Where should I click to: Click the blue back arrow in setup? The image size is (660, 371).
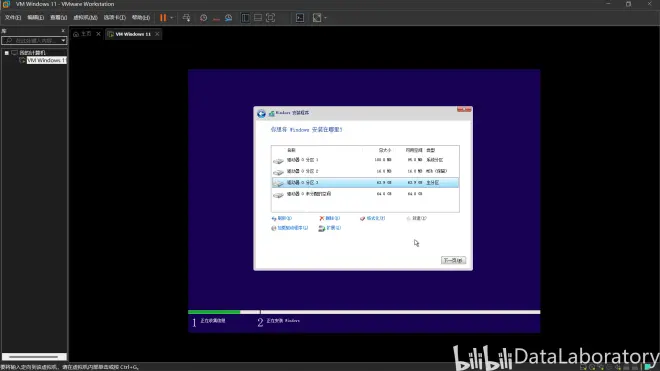(x=261, y=113)
